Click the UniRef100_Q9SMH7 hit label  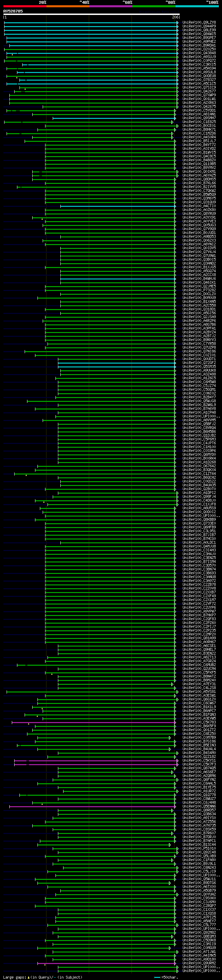[x=199, y=118]
